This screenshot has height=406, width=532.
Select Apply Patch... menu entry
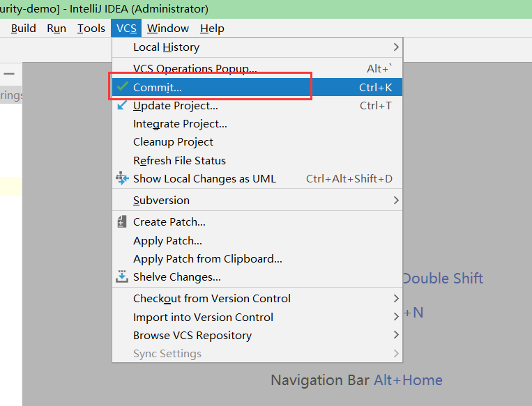click(x=257, y=241)
